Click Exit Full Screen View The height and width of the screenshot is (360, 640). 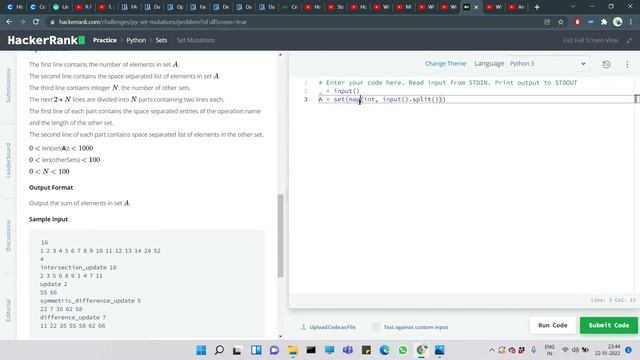point(590,40)
